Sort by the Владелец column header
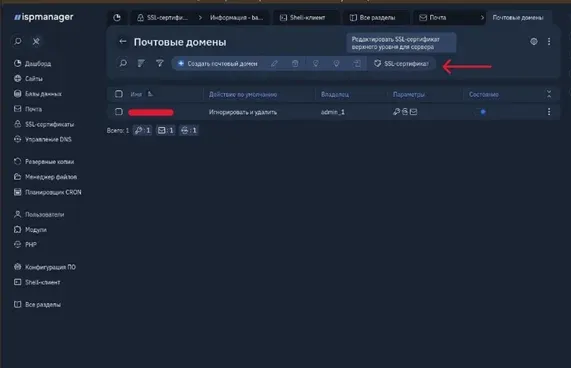 [x=335, y=95]
